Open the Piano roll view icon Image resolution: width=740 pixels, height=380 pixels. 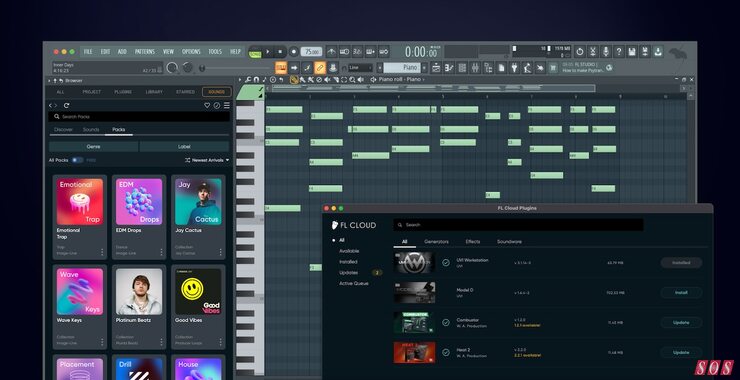(449, 68)
